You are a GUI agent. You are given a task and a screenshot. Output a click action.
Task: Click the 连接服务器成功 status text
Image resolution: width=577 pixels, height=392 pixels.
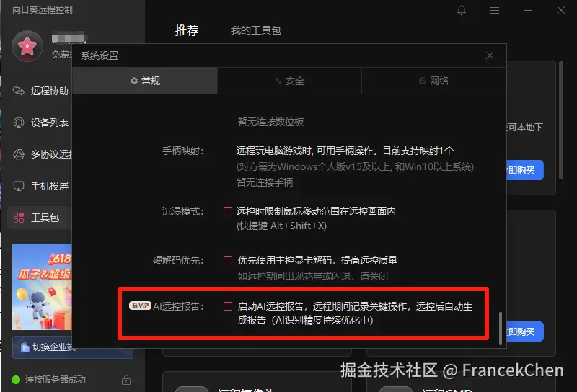coord(56,380)
